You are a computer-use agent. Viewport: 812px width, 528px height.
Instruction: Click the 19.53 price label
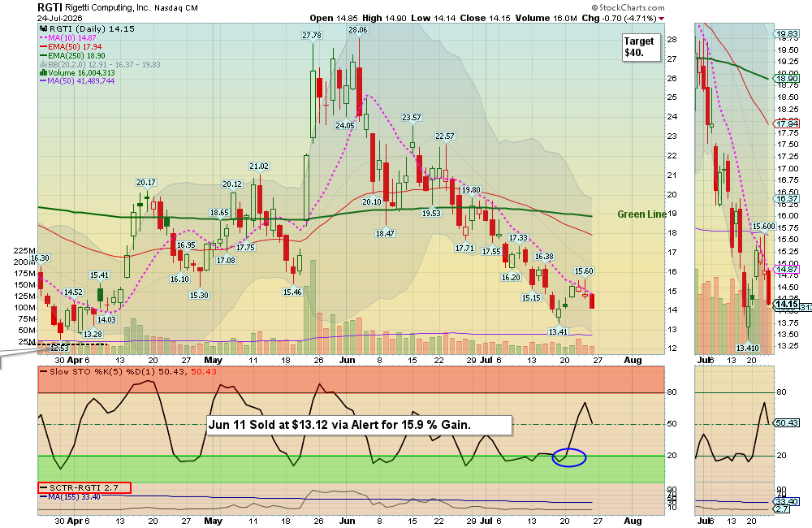(431, 213)
